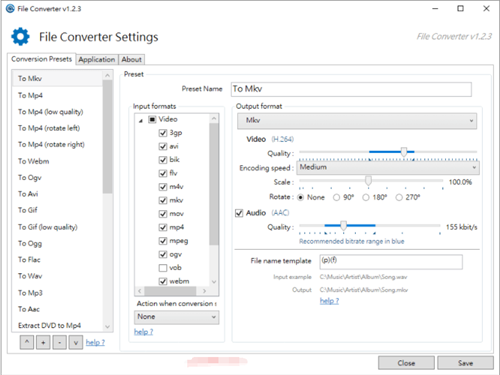Screen dimensions: 500x375
Task: Maximize the File Converter window
Action: pos(460,8)
